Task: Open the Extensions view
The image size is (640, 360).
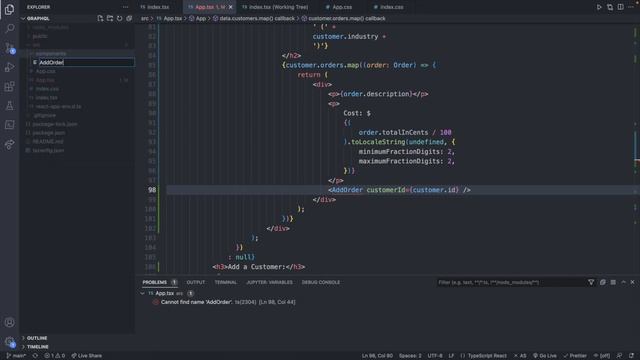Action: 9,86
